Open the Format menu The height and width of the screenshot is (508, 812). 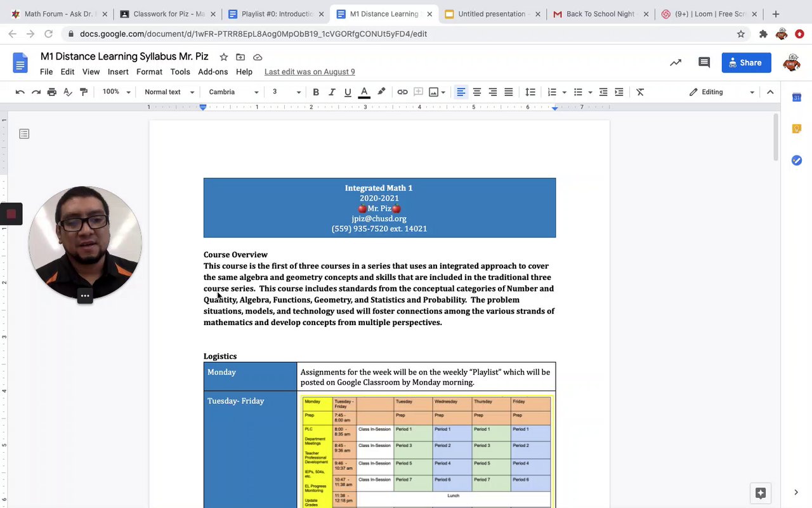point(149,72)
